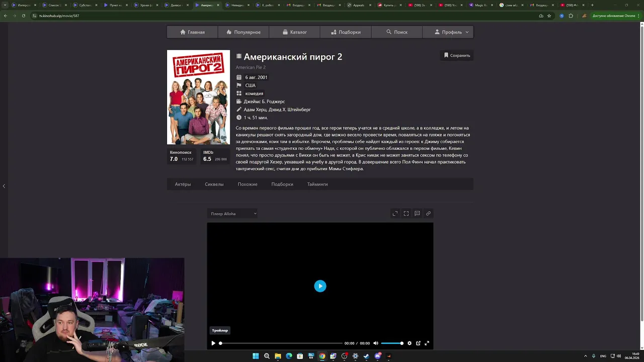This screenshot has width=644, height=362.
Task: Click the Сохранить bookmark button
Action: pyautogui.click(x=457, y=55)
